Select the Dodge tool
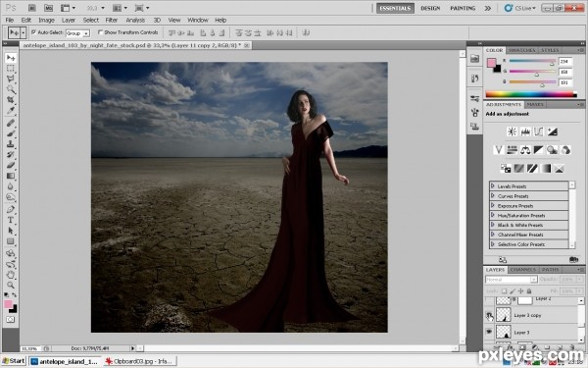The width and height of the screenshot is (588, 368). coord(11,197)
